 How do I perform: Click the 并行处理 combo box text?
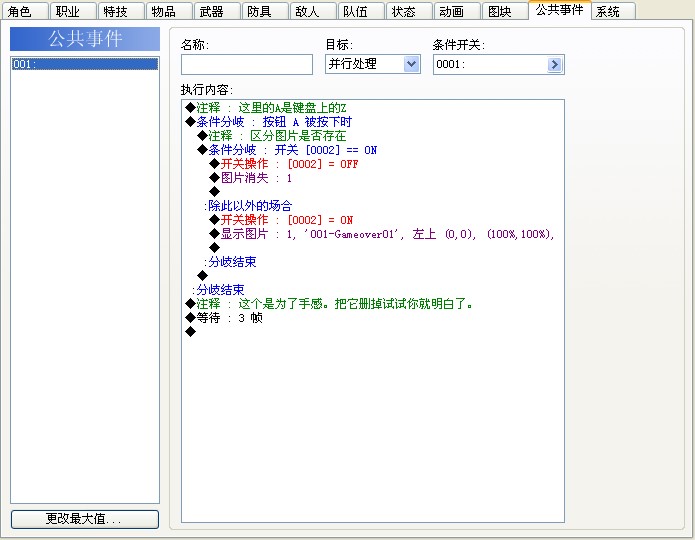click(x=352, y=64)
